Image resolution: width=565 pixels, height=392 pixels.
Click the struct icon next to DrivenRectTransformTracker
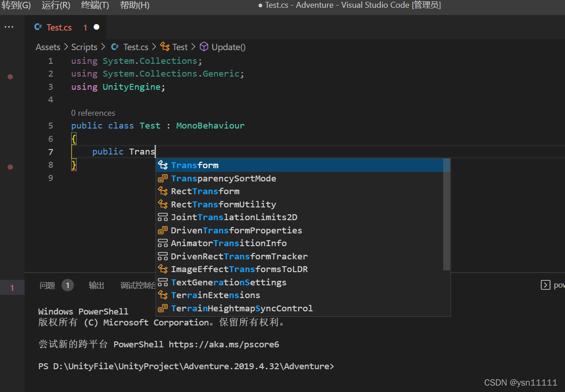tap(163, 256)
